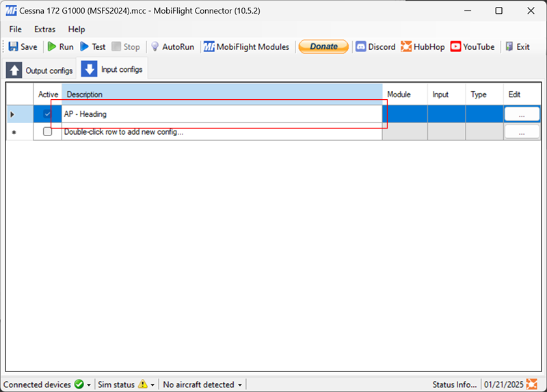The image size is (547, 392).
Task: Click the Exit door icon
Action: point(509,47)
